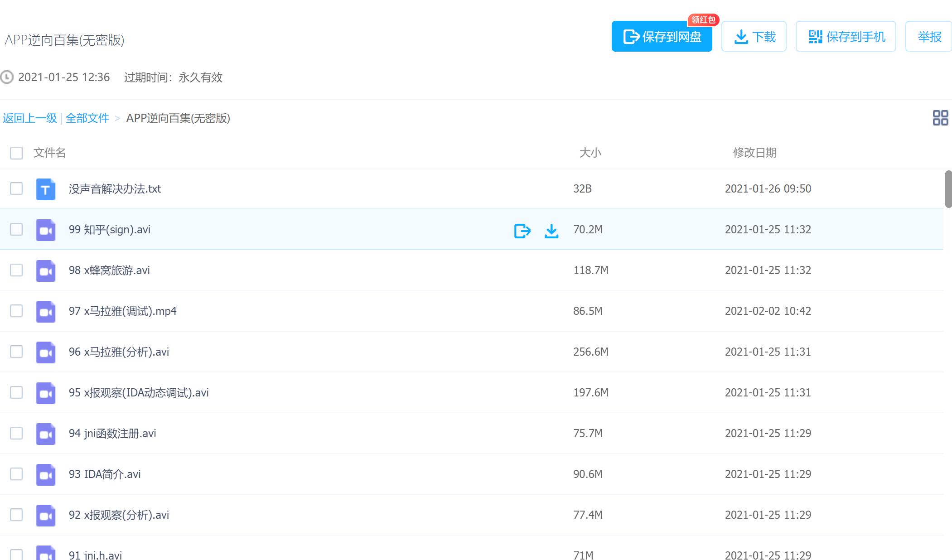Viewport: 952px width, 560px height.
Task: Check the box for 没声音解决办法.txt
Action: [x=16, y=188]
